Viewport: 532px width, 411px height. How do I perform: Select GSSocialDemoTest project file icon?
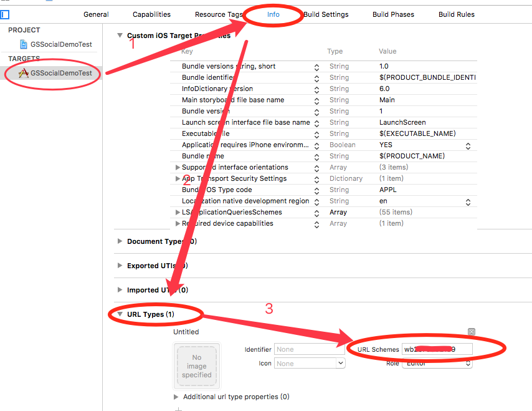tap(24, 44)
